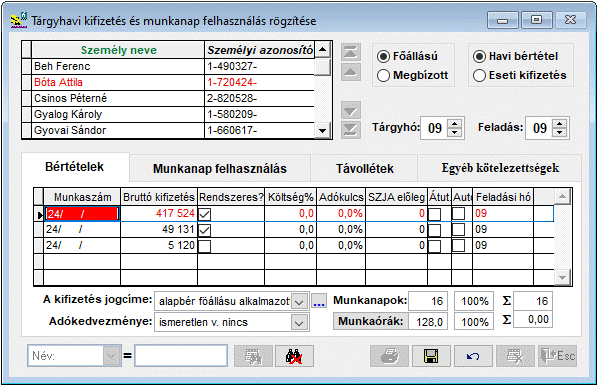Decrease Tárgyhó with its down arrow
Viewport: 598px width, 385px height.
coord(455,132)
